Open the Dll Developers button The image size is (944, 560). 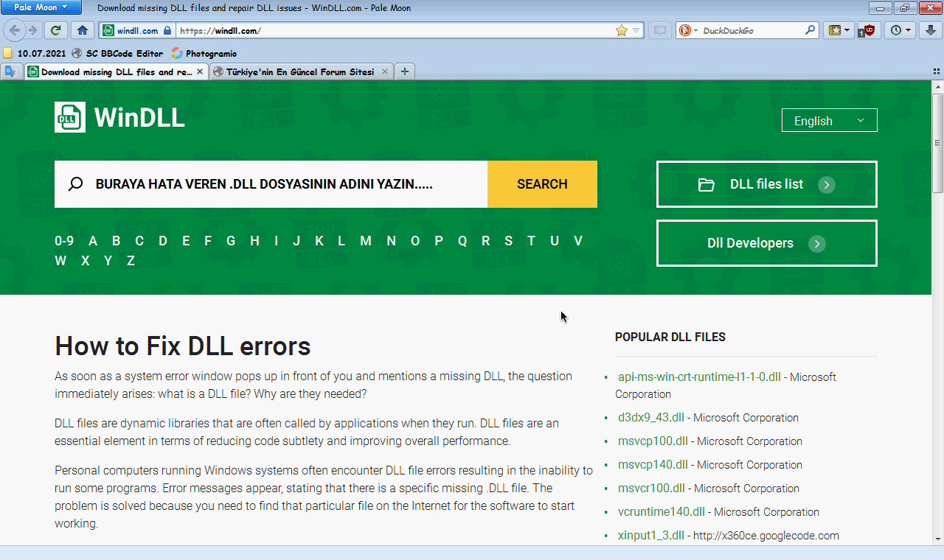pos(767,243)
